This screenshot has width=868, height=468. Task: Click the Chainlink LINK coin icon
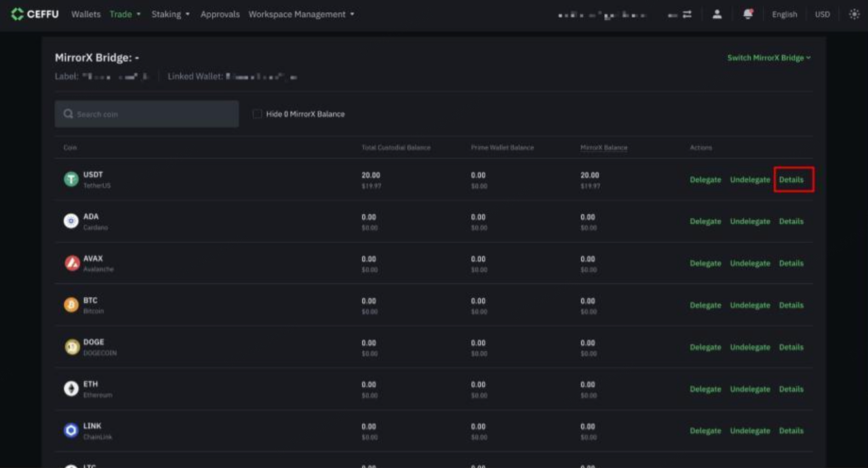tap(71, 431)
